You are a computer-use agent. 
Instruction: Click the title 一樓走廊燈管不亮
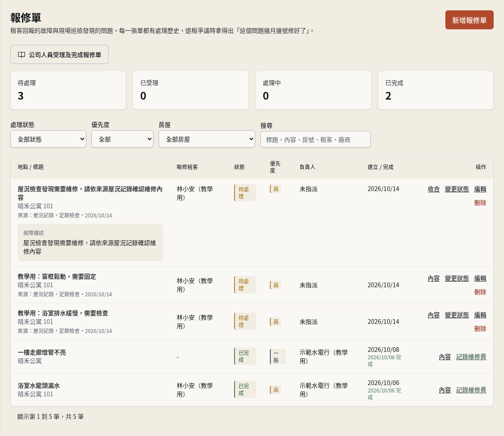42,352
